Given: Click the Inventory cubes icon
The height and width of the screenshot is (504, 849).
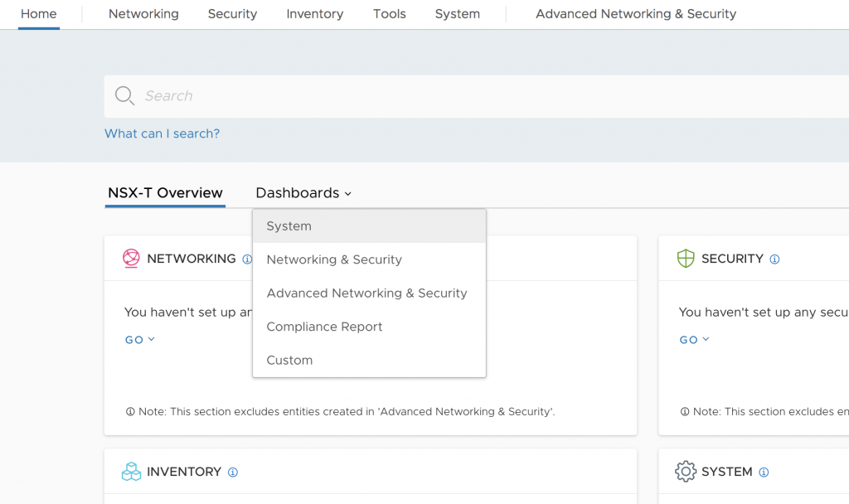Looking at the screenshot, I should click(x=131, y=472).
